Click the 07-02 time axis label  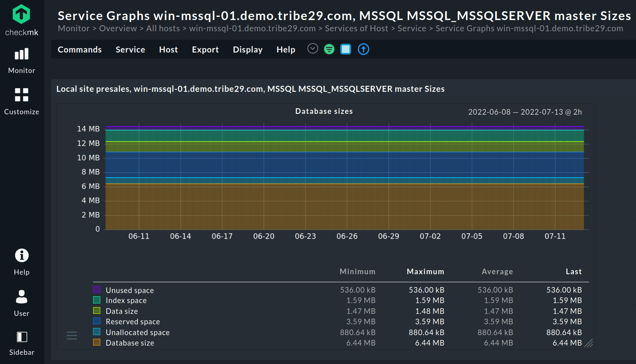pos(430,237)
